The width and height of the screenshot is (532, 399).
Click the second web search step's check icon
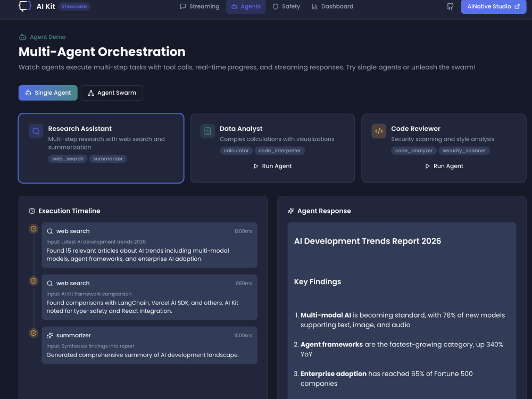point(34,281)
